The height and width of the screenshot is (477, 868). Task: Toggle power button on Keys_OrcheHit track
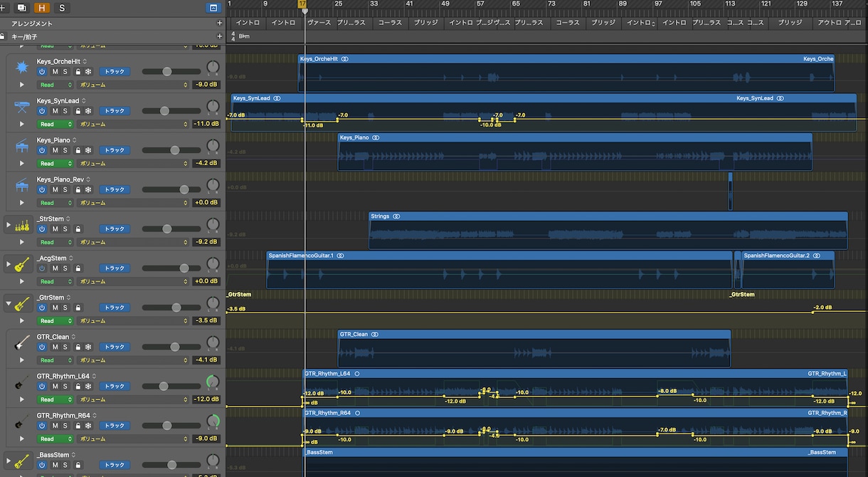click(41, 72)
